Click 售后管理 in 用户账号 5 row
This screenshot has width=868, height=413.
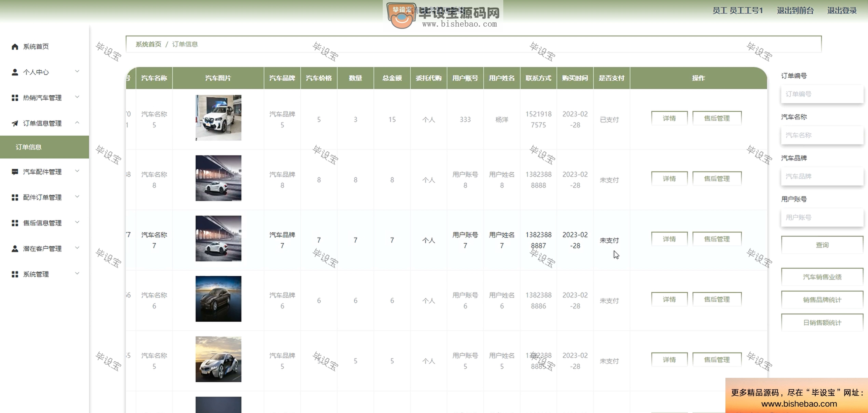717,360
